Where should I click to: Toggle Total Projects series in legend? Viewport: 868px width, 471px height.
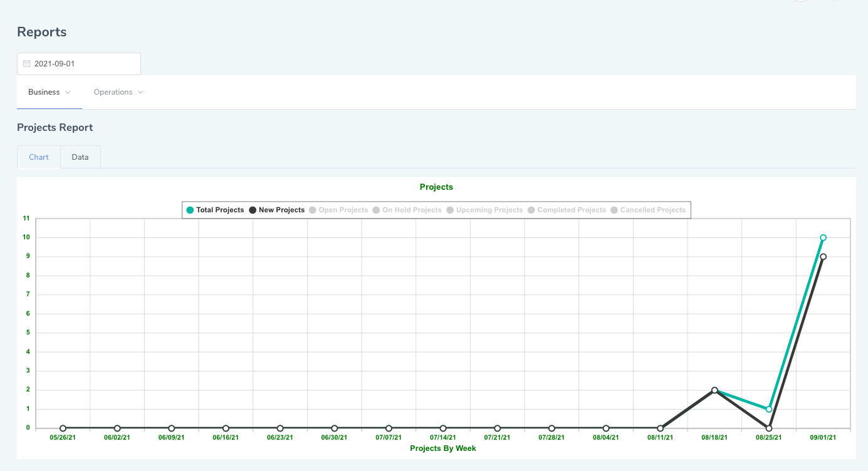click(215, 210)
